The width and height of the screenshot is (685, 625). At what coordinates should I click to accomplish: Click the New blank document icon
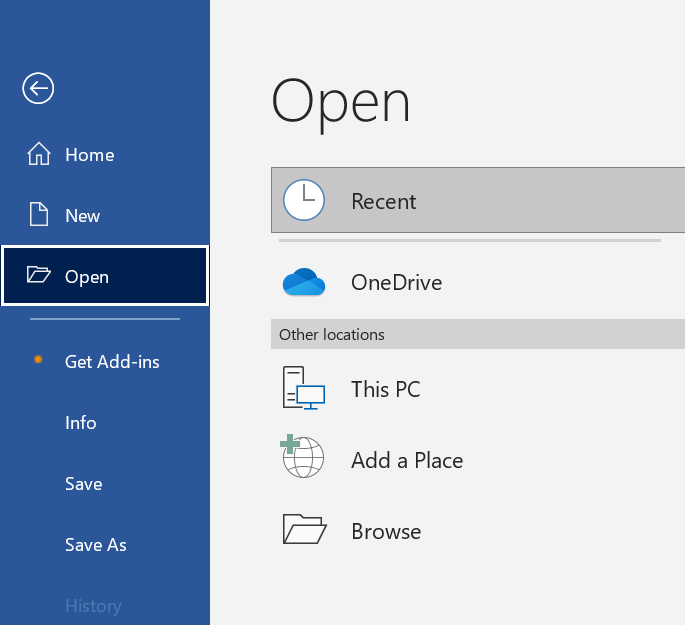39,215
